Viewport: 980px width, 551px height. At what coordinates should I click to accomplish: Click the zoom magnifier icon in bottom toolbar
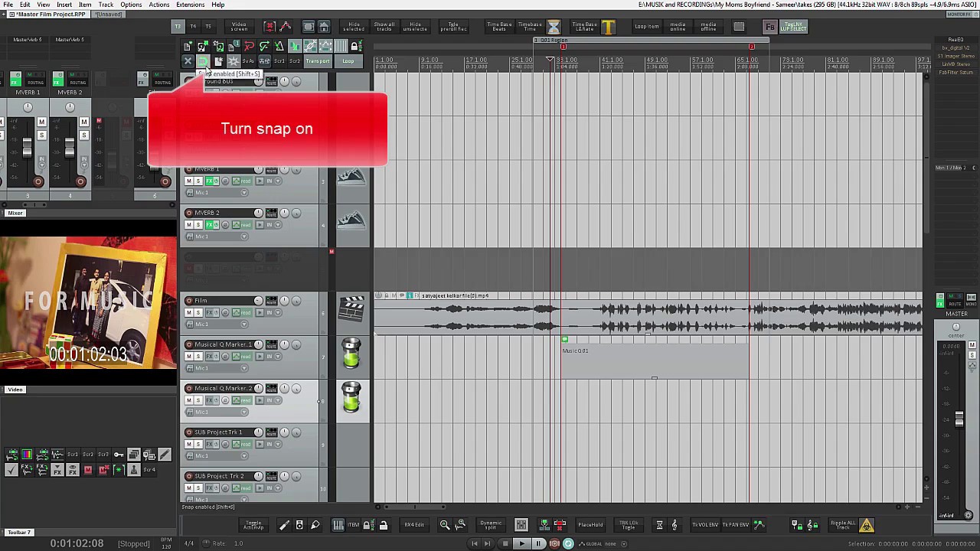(x=445, y=525)
